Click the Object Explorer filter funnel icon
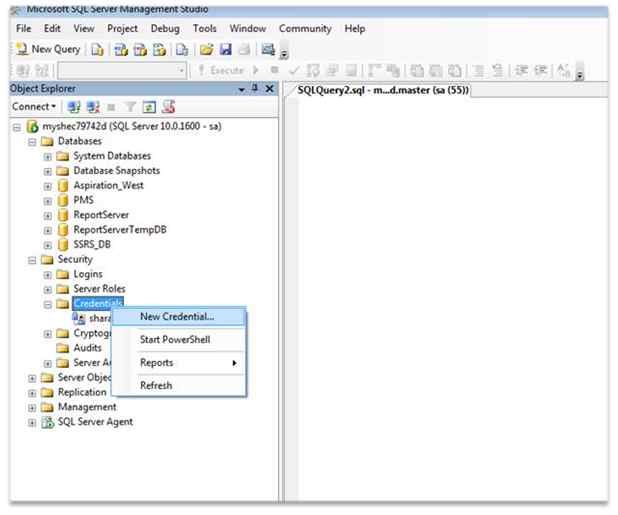This screenshot has height=515, width=618. click(130, 107)
